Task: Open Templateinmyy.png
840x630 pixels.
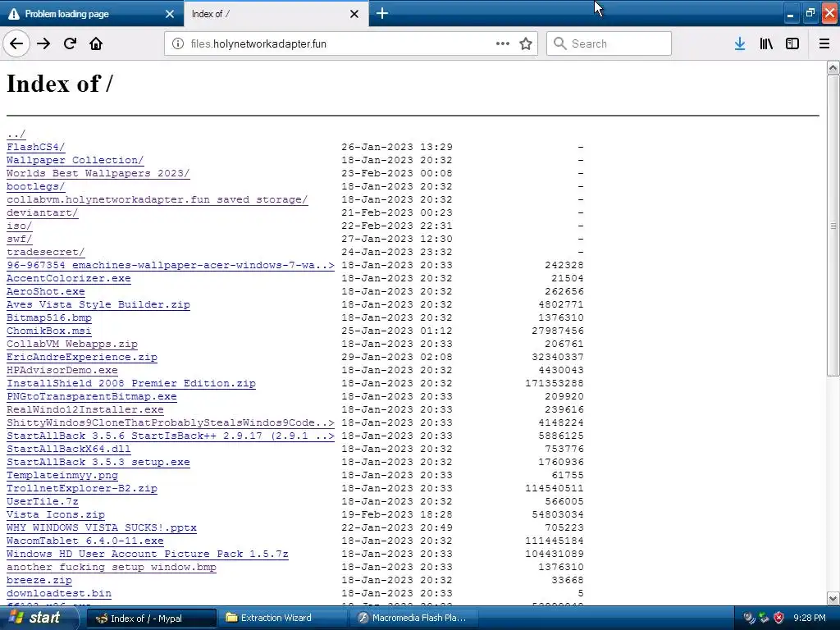Action: pyautogui.click(x=62, y=475)
